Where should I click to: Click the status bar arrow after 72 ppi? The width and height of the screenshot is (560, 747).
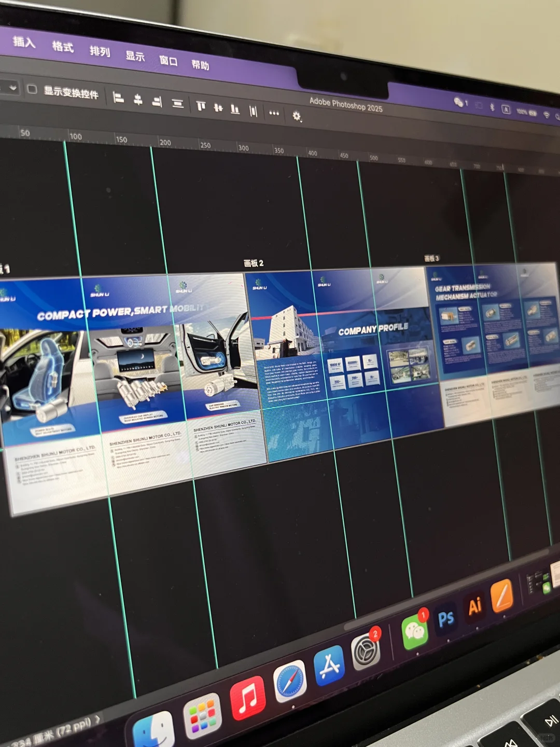pyautogui.click(x=97, y=718)
